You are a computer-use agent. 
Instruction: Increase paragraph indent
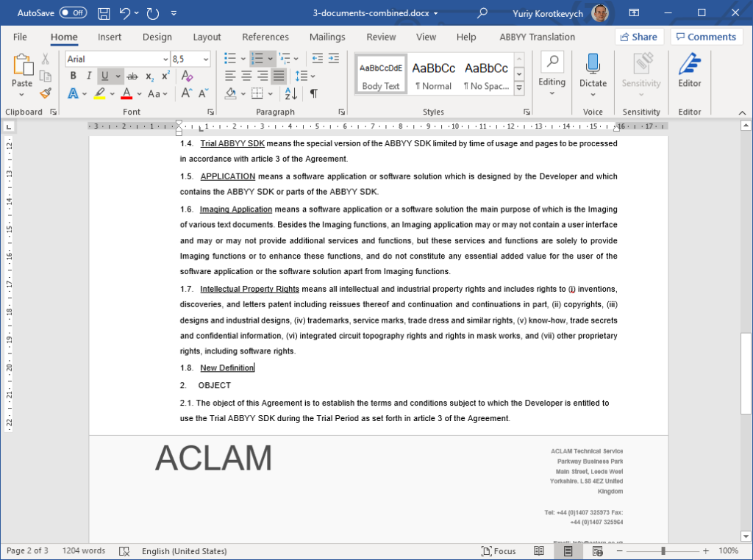(334, 59)
